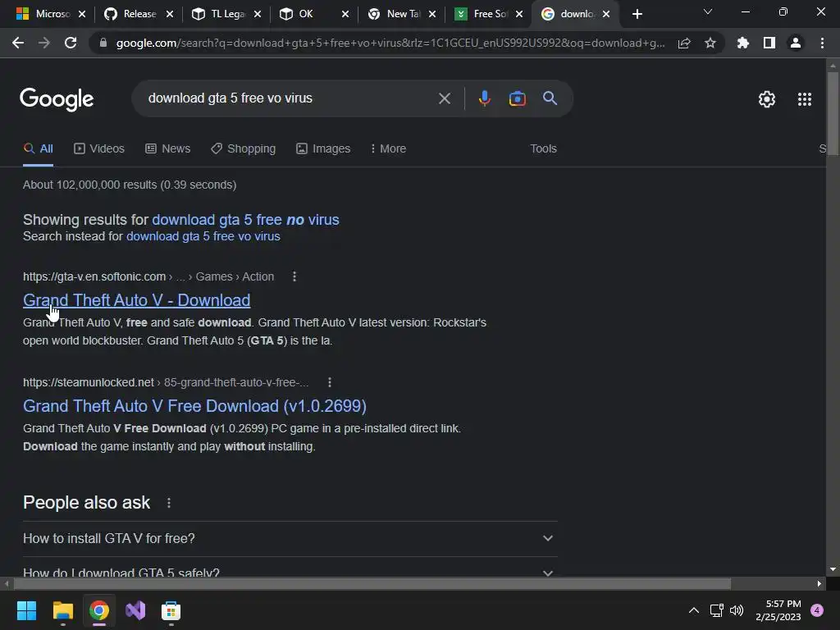
Task: Click the URL address bar
Action: 390,43
